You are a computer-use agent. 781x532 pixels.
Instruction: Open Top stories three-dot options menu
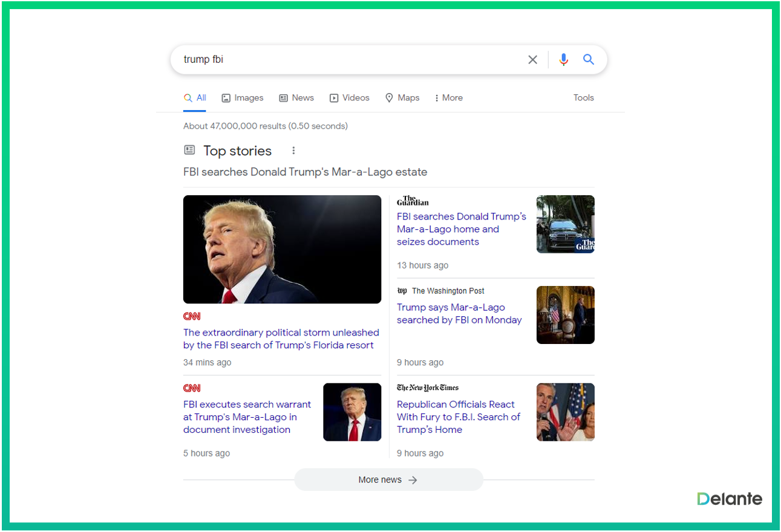pos(293,151)
